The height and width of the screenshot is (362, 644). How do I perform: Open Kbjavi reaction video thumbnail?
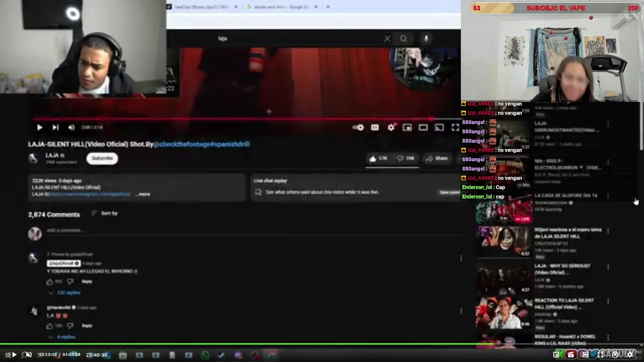pos(504,242)
